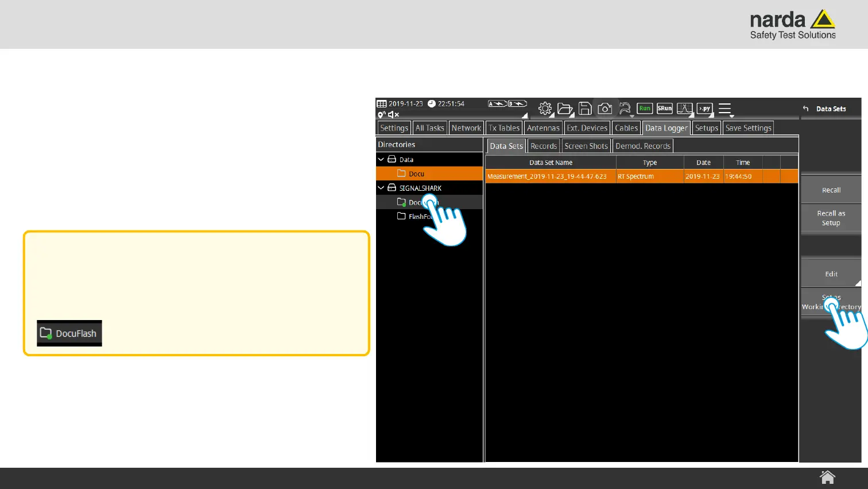
Task: Open the Network tab
Action: [x=466, y=128]
